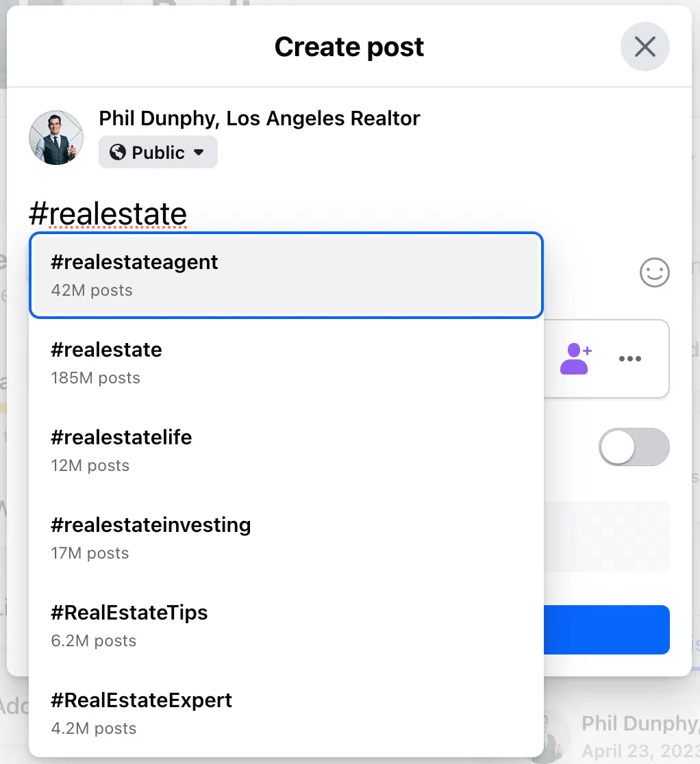Pick the #realestatelife hashtag suggestion
This screenshot has width=700, height=764.
pos(286,450)
